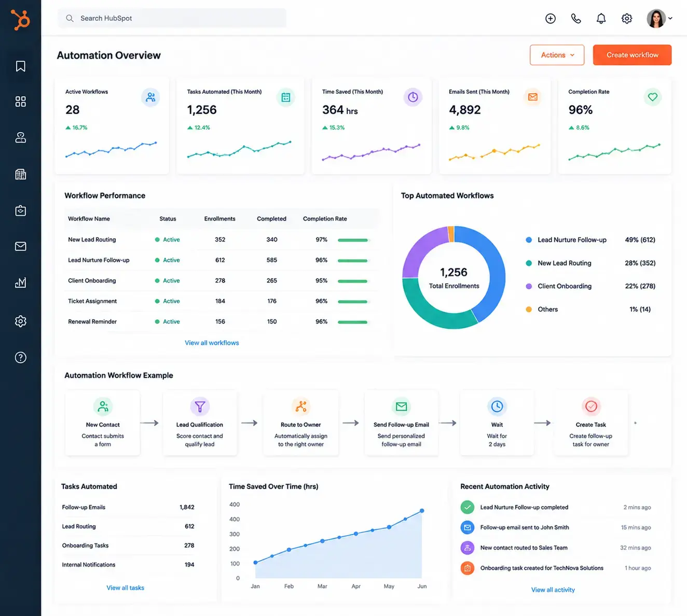Click the Others orange legend dot
This screenshot has width=687, height=616.
pyautogui.click(x=529, y=310)
